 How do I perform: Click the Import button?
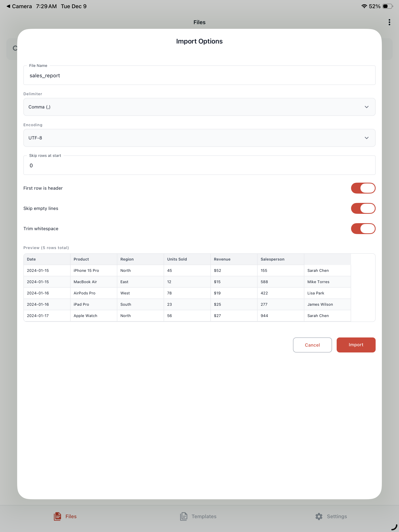tap(356, 345)
